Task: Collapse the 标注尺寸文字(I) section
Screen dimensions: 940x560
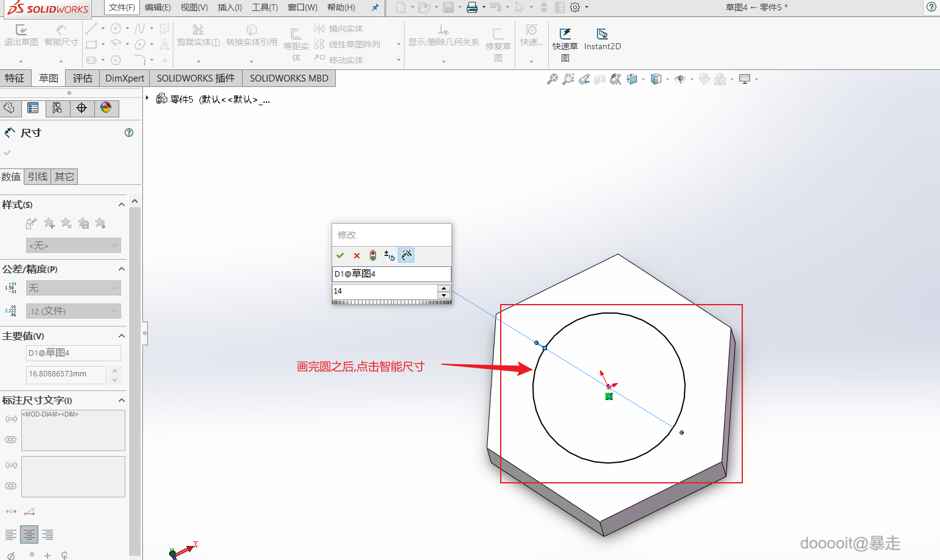Action: point(122,400)
